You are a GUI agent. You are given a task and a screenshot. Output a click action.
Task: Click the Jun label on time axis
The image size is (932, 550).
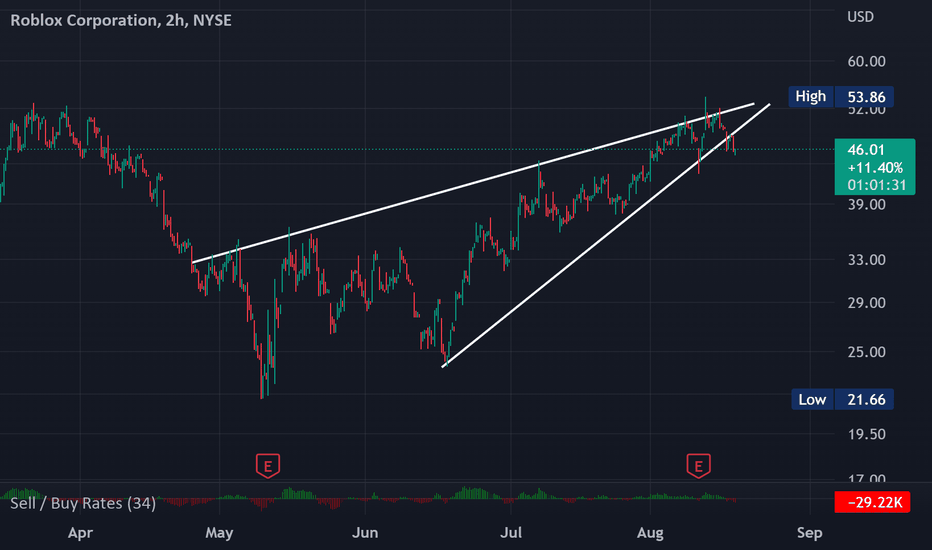pos(365,533)
